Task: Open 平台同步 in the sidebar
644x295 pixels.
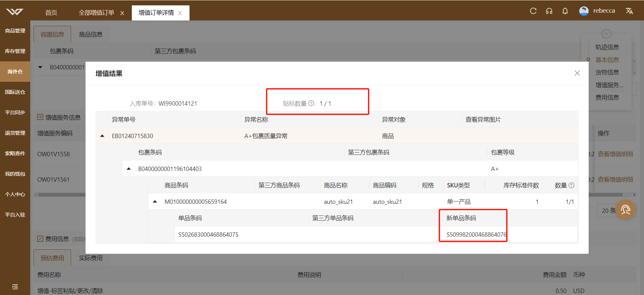Action: (x=15, y=112)
